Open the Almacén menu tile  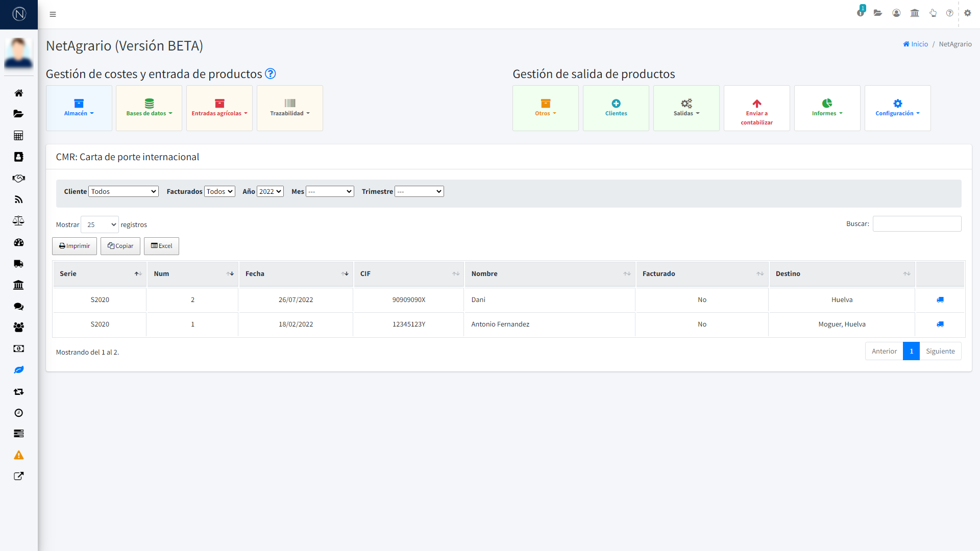point(79,108)
